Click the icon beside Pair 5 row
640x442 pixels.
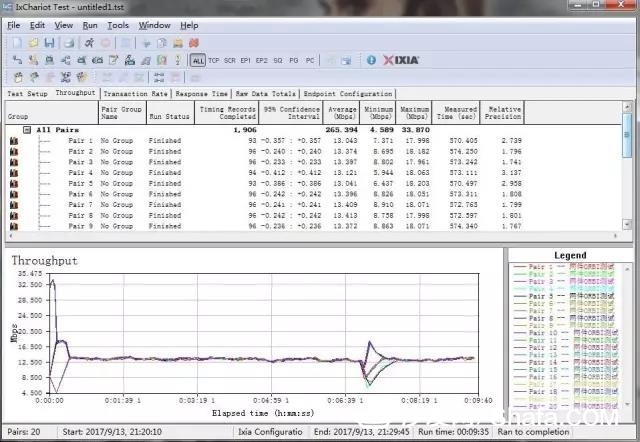tap(14, 184)
